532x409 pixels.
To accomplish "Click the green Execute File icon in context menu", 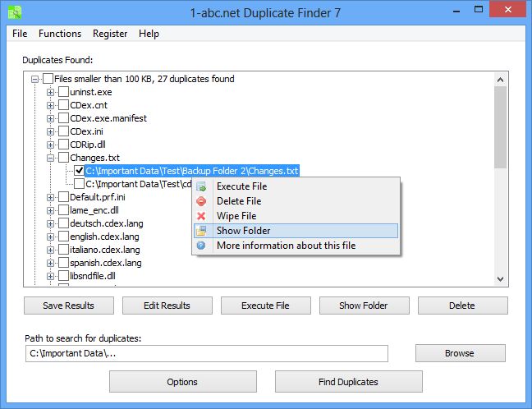I will click(x=202, y=186).
